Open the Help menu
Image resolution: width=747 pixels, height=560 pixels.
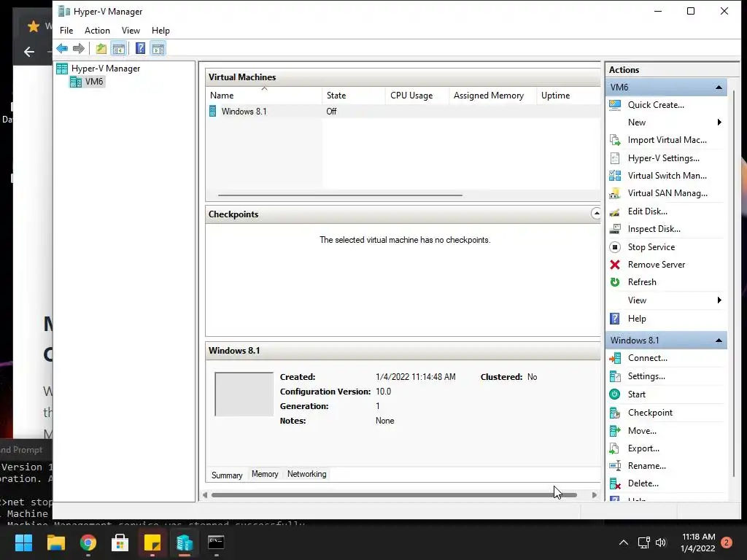point(160,31)
